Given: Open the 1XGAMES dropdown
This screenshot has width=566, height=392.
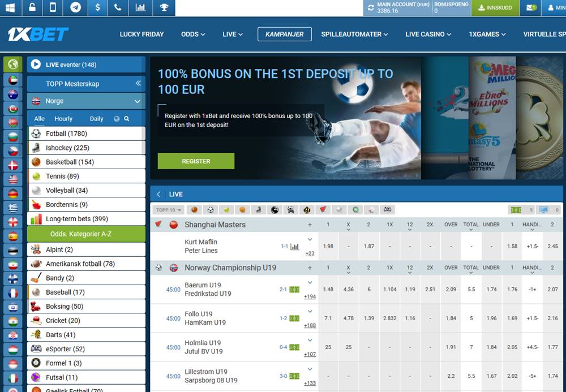Looking at the screenshot, I should coord(487,35).
